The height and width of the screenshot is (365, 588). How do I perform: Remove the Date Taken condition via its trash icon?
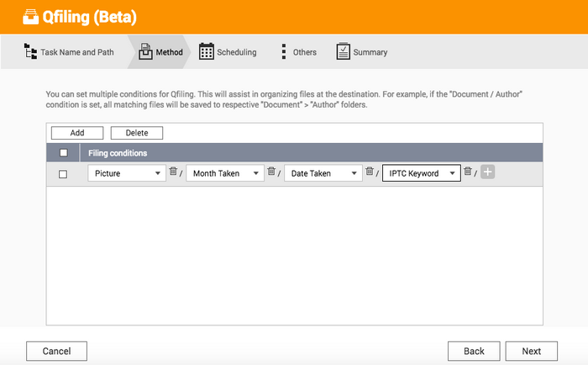click(370, 172)
